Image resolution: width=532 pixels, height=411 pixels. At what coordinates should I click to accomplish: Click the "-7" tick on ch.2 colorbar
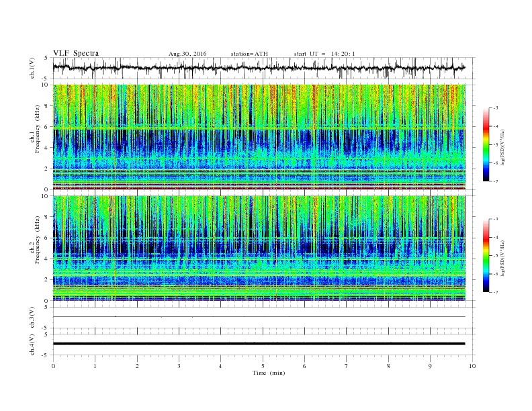(496, 292)
